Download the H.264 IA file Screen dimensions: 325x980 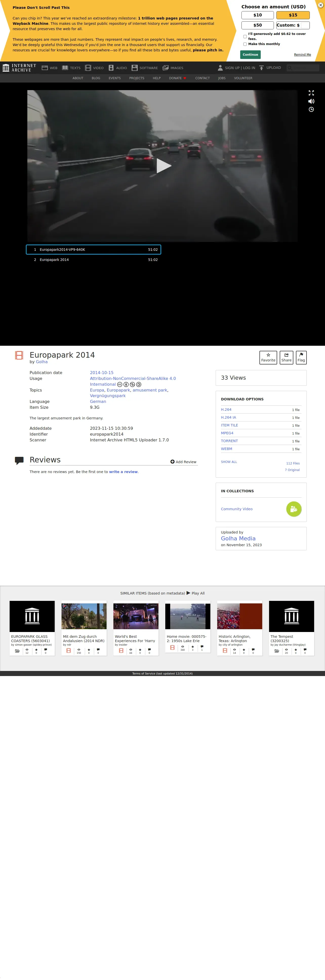(x=228, y=417)
